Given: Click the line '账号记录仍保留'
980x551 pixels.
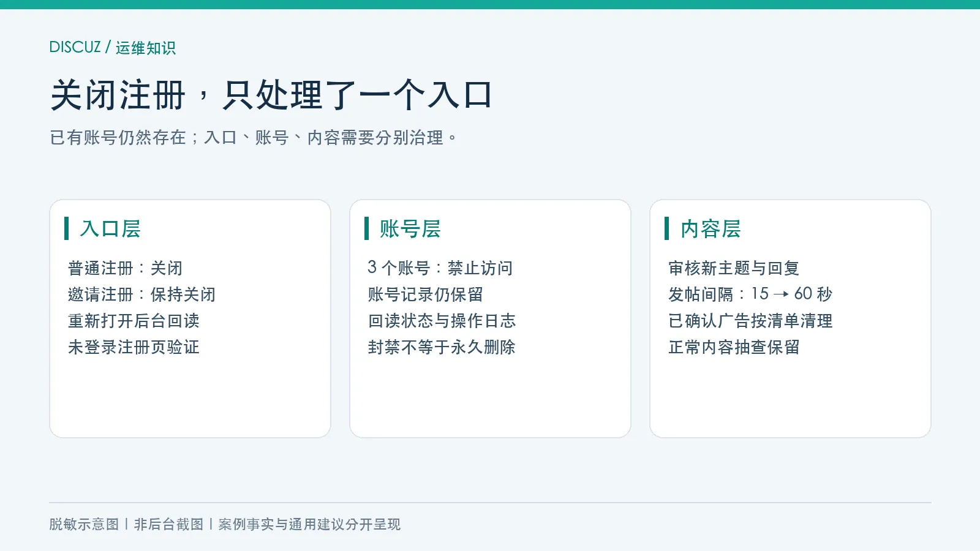Looking at the screenshot, I should point(425,294).
